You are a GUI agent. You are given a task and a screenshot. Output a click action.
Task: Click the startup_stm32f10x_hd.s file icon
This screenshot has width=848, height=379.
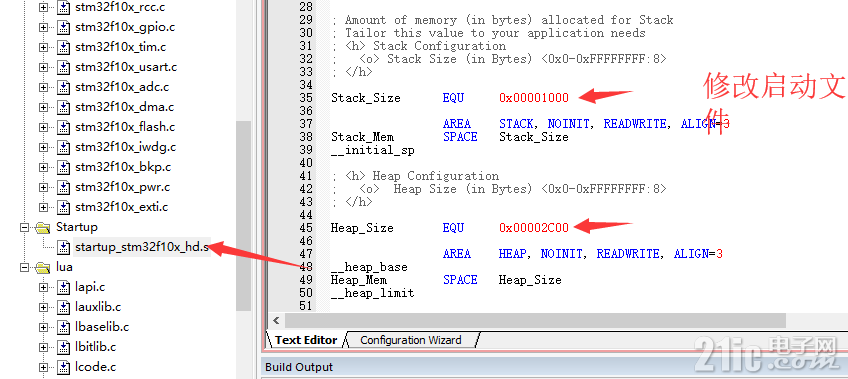[x=64, y=248]
